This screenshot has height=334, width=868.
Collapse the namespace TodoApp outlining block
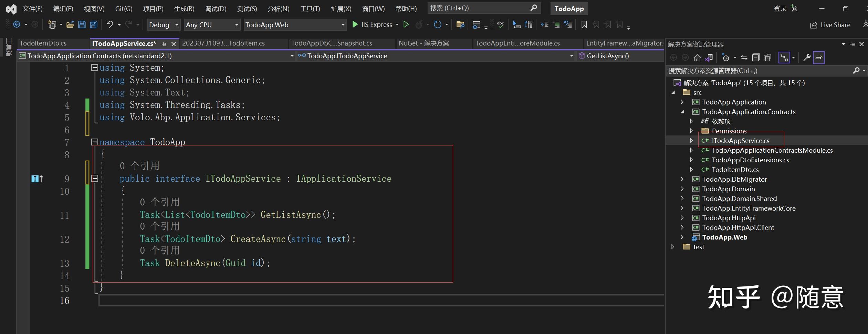pos(94,142)
